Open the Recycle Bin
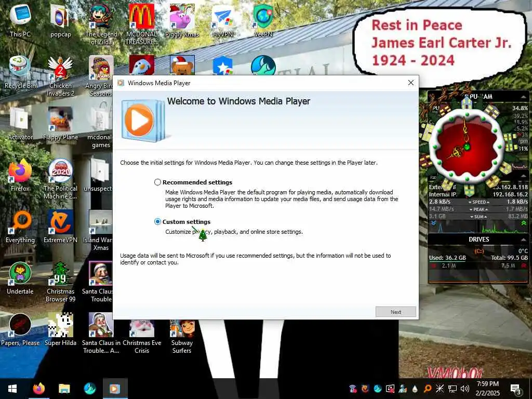Image resolution: width=532 pixels, height=399 pixels. pos(20,72)
